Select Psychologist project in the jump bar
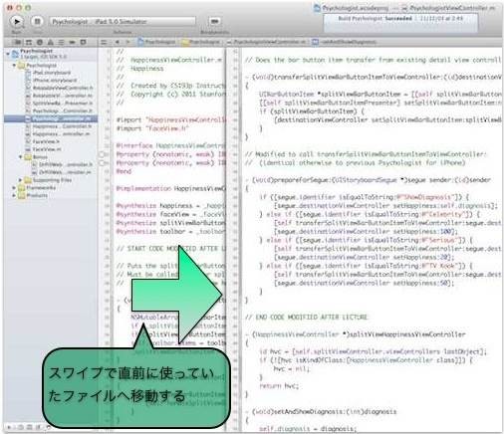 click(x=157, y=42)
